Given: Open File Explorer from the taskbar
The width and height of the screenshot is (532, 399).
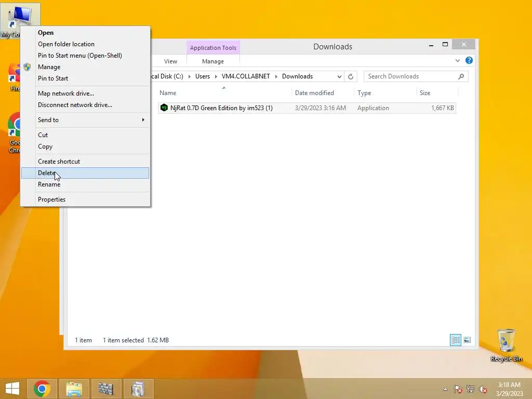Looking at the screenshot, I should tap(74, 389).
